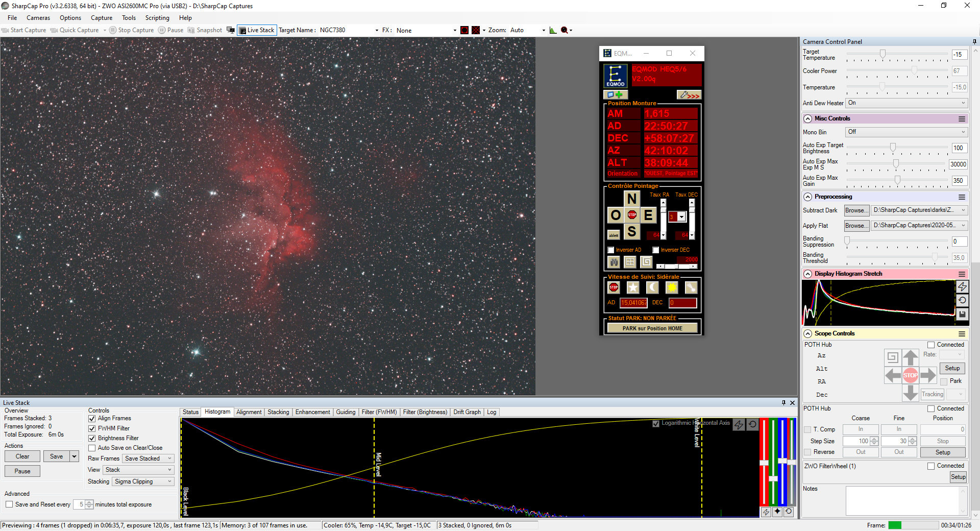Click the EQMOD wrench setup expand icon
The width and height of the screenshot is (980, 531).
(689, 95)
